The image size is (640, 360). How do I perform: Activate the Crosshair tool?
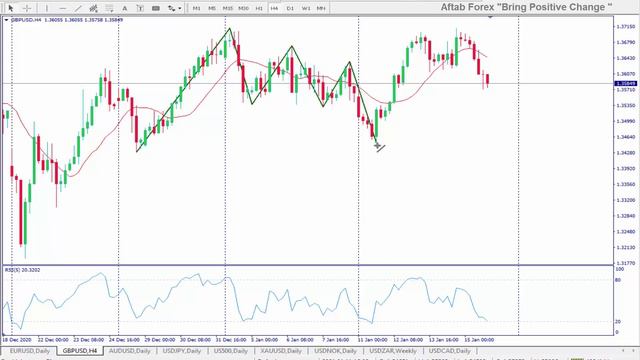pos(27,8)
